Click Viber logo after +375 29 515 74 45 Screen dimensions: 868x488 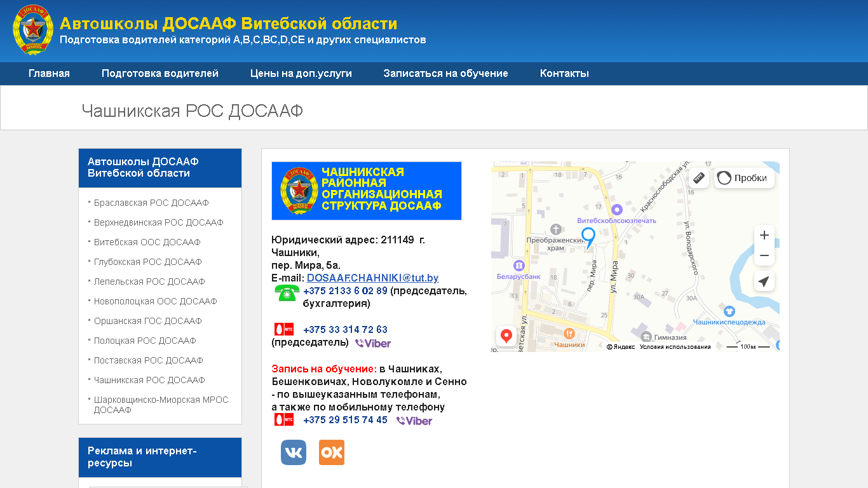(x=414, y=421)
